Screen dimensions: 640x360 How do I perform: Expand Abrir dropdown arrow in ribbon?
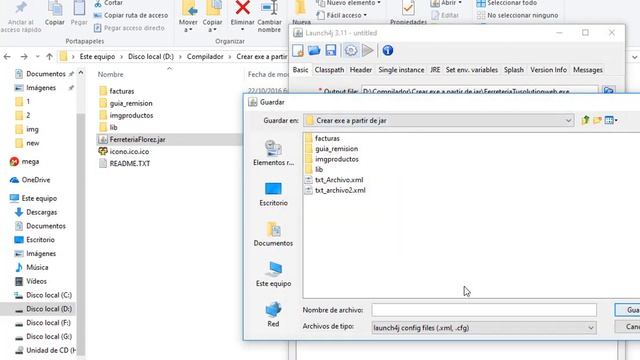click(x=460, y=3)
